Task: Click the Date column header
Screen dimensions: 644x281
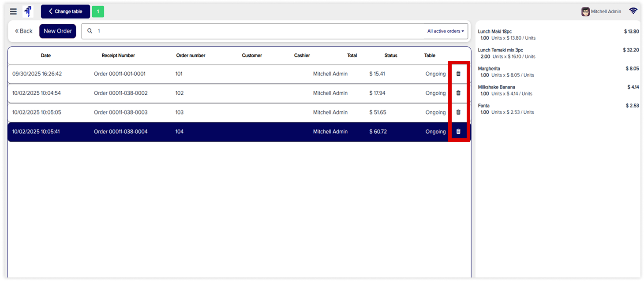Action: [x=46, y=55]
